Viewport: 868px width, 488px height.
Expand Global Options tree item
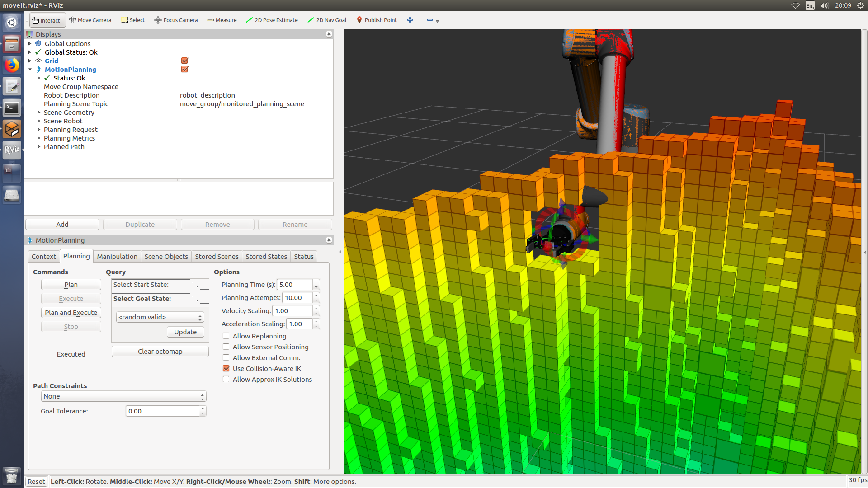[30, 43]
